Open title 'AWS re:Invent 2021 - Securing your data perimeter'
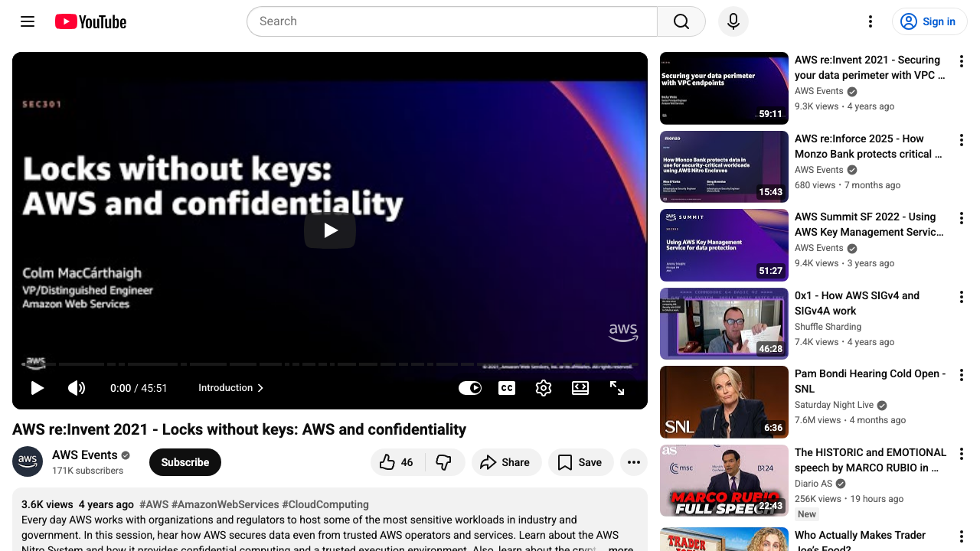Viewport: 980px width, 551px height. pos(870,67)
